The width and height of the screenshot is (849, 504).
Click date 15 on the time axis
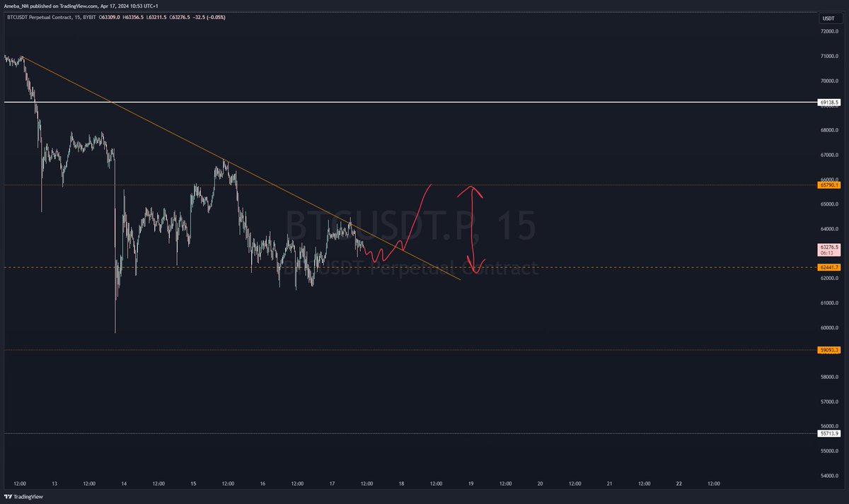(x=193, y=484)
